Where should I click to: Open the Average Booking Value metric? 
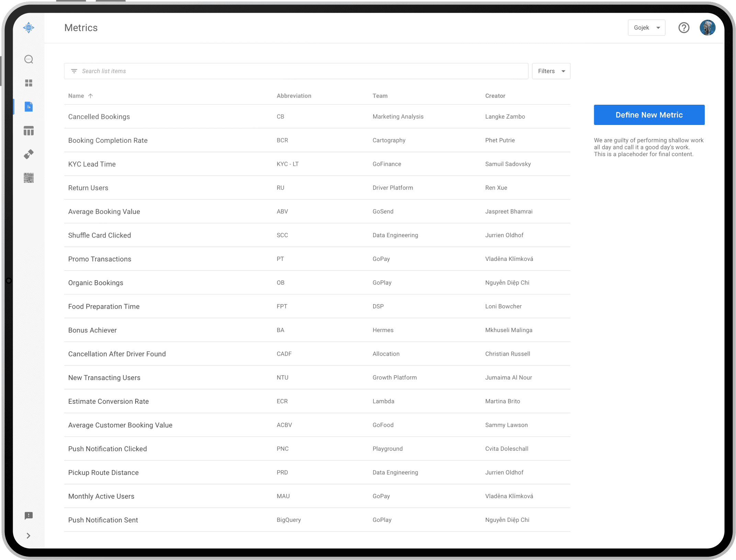(104, 212)
